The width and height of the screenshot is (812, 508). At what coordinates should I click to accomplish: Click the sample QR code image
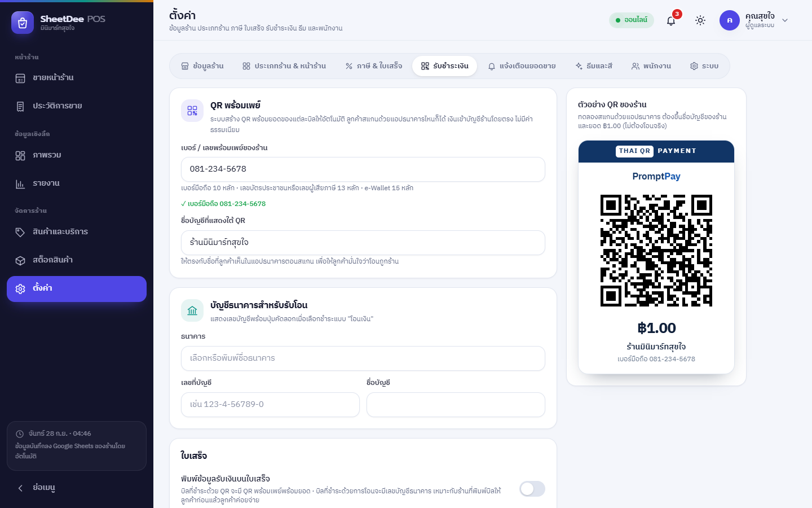coord(656,251)
